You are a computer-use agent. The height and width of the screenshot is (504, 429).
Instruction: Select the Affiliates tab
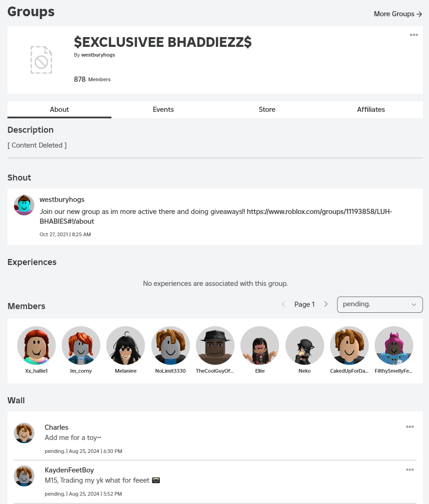(x=371, y=110)
